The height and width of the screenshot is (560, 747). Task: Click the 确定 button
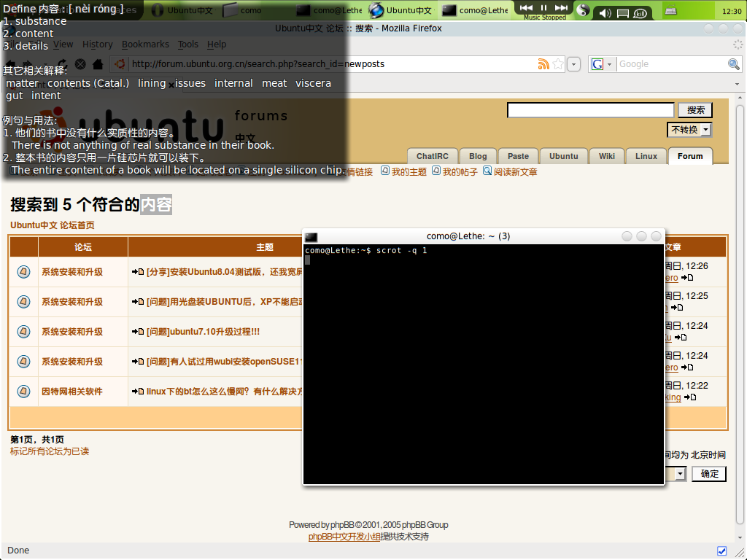coord(709,474)
